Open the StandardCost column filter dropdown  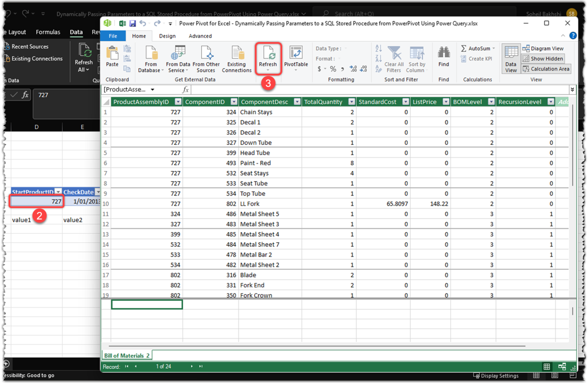tap(406, 102)
